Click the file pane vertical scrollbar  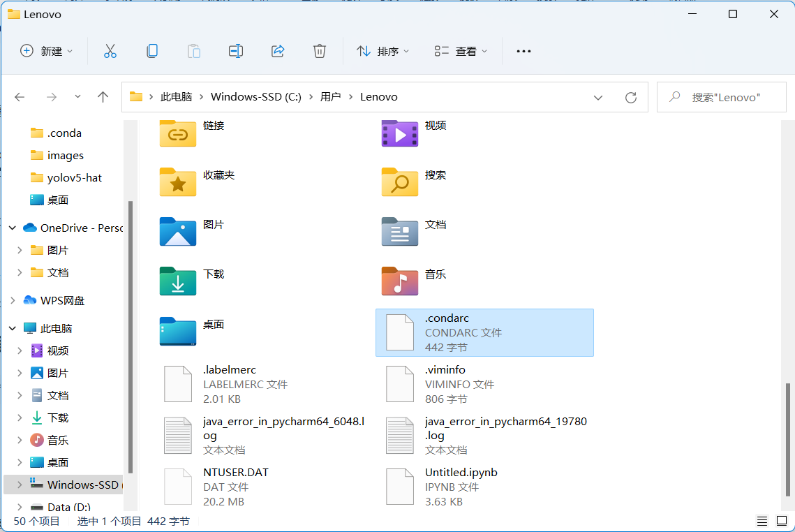tap(787, 439)
